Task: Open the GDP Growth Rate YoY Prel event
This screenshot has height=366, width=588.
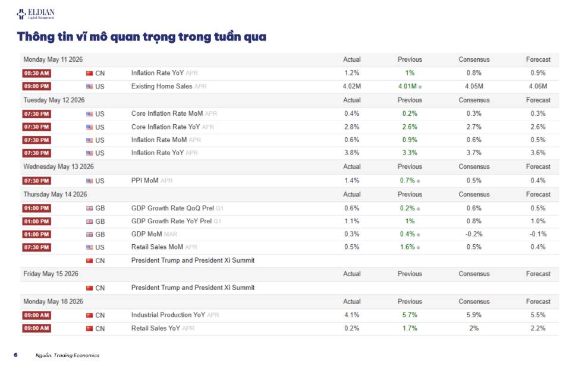Action: tap(171, 221)
